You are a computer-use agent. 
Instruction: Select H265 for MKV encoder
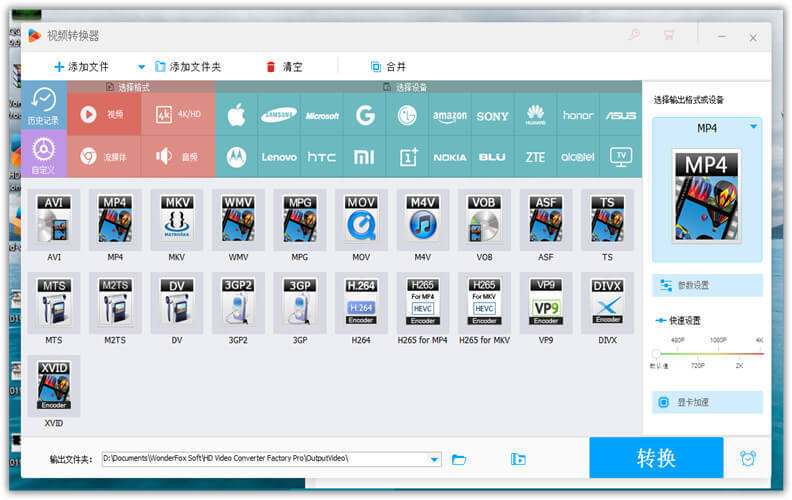pos(484,303)
